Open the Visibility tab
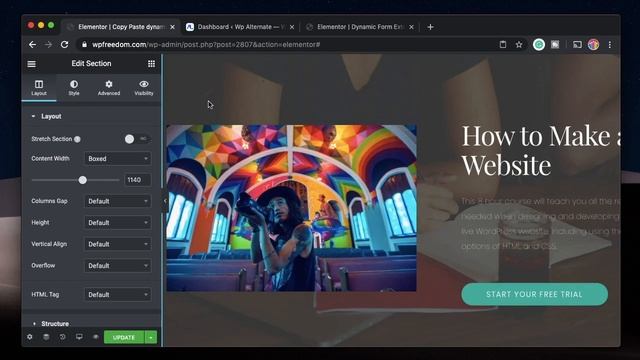Viewport: 640px width, 360px height. coord(144,88)
